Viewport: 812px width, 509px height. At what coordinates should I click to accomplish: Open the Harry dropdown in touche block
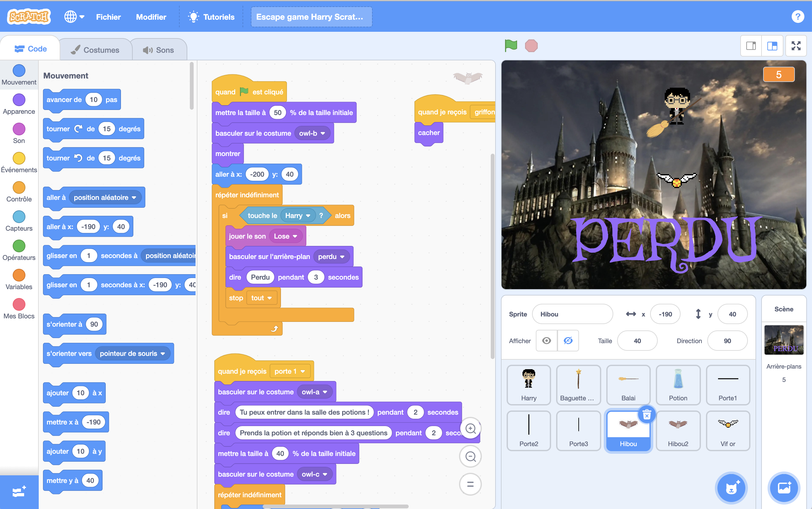point(298,215)
